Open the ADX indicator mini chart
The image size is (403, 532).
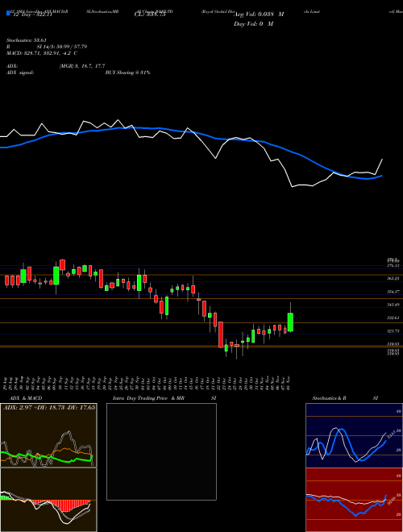[x=48, y=435]
